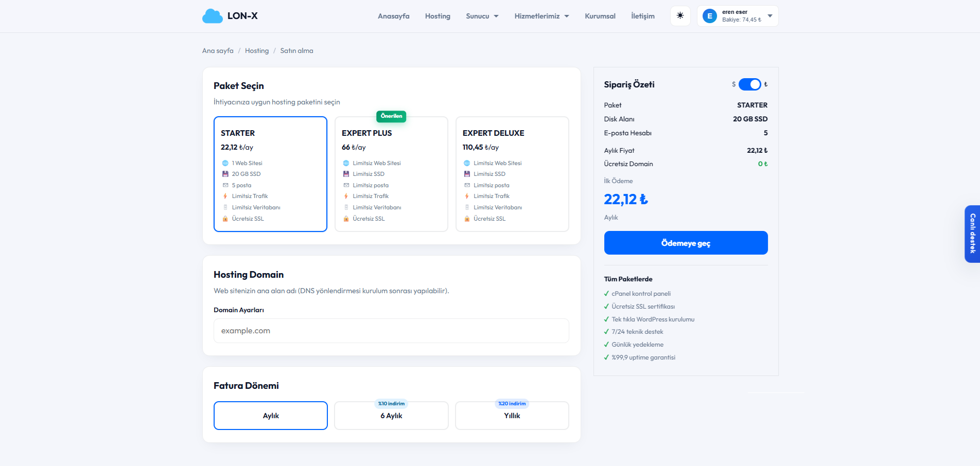Viewport: 980px width, 466px height.
Task: Open the Canlı destek side tab
Action: pos(972,234)
